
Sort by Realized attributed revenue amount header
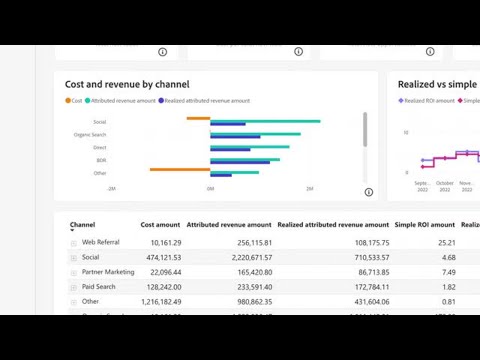click(x=333, y=225)
